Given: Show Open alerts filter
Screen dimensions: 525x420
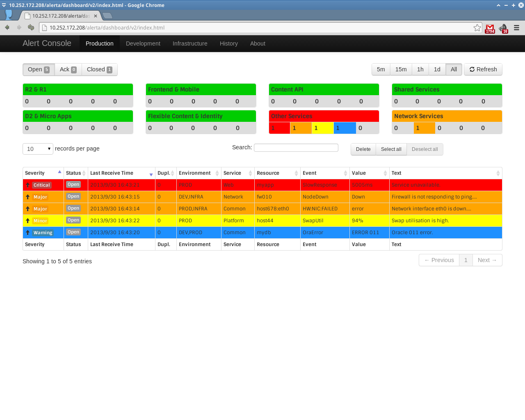Looking at the screenshot, I should point(39,69).
